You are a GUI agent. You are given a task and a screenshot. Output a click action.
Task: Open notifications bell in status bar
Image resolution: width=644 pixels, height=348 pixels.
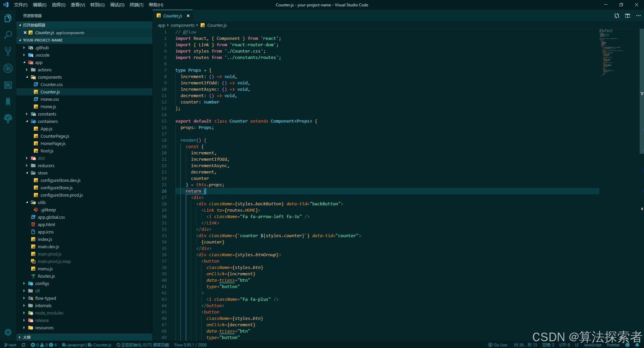point(637,345)
